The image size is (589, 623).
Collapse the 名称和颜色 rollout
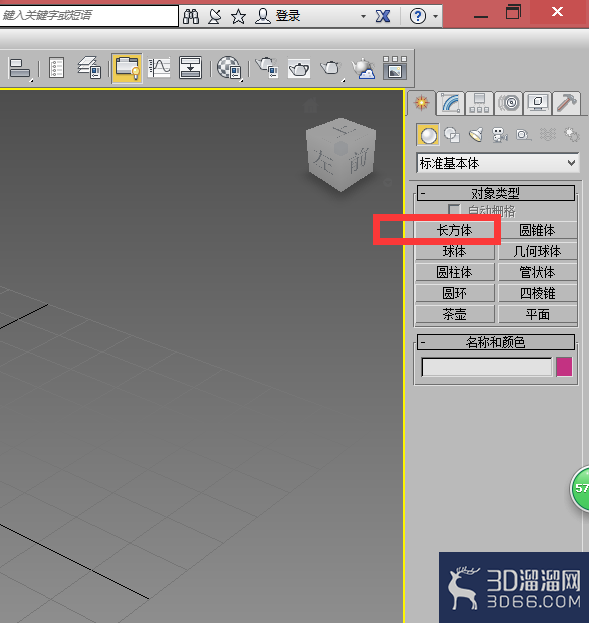coord(496,342)
